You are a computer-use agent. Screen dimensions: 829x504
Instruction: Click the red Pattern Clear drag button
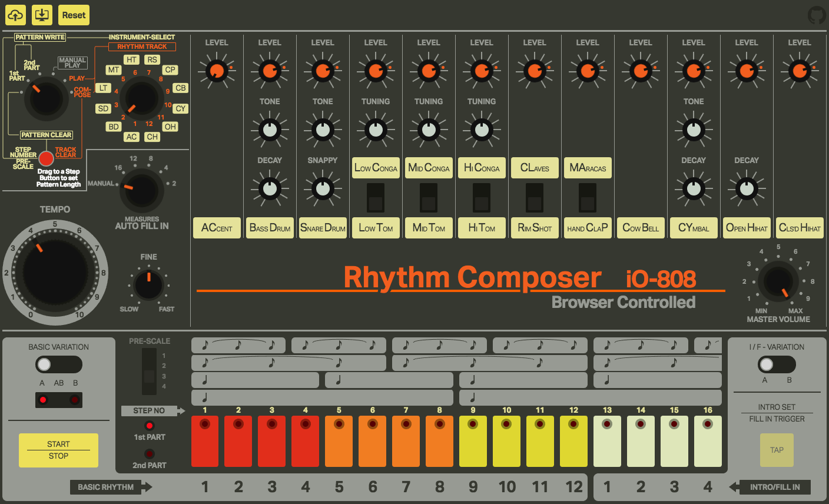coord(46,158)
